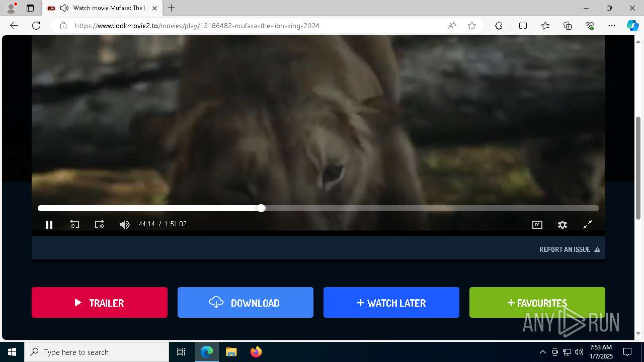The image size is (644, 362).
Task: View site information lock icon
Action: 63,26
